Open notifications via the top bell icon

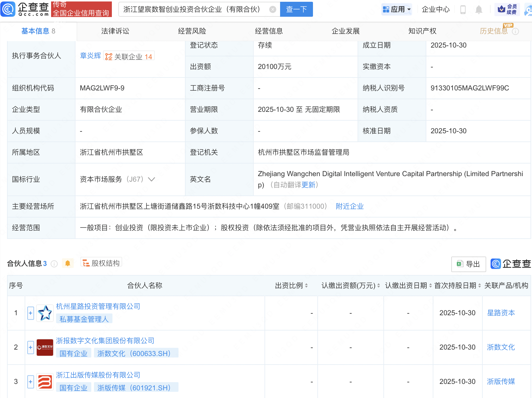[x=479, y=9]
